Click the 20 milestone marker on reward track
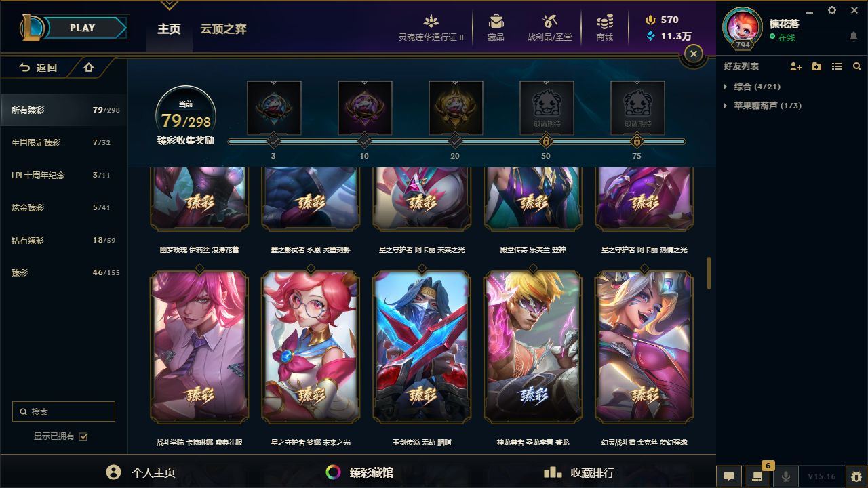Screen dimensions: 868x488 click(455, 141)
